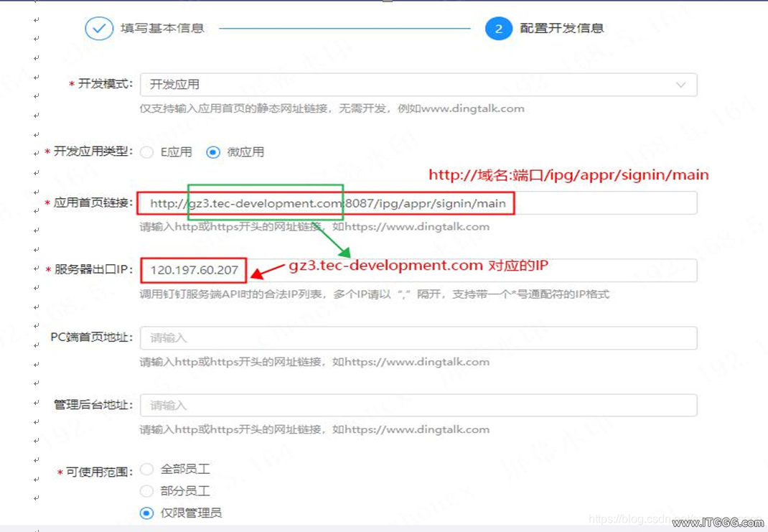Screen dimensions: 768x532
Task: Click the completed step checkmark icon
Action: click(x=99, y=29)
